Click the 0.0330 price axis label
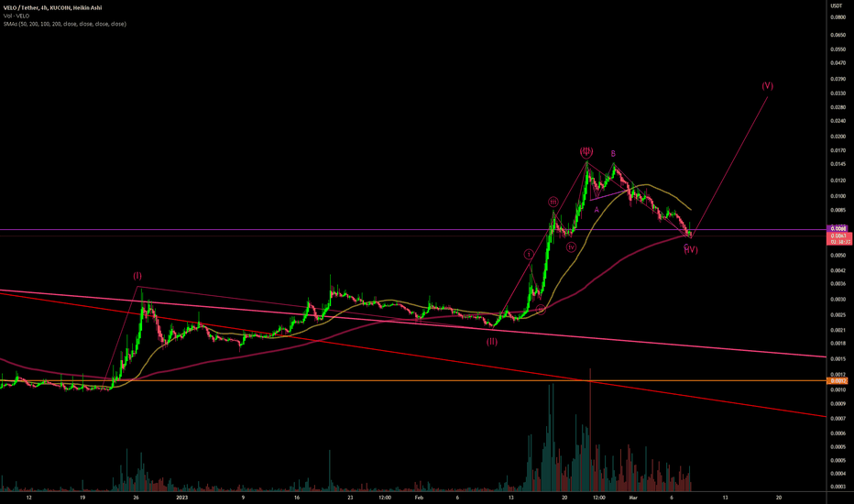Screen dimensions: 854x504 [838, 93]
